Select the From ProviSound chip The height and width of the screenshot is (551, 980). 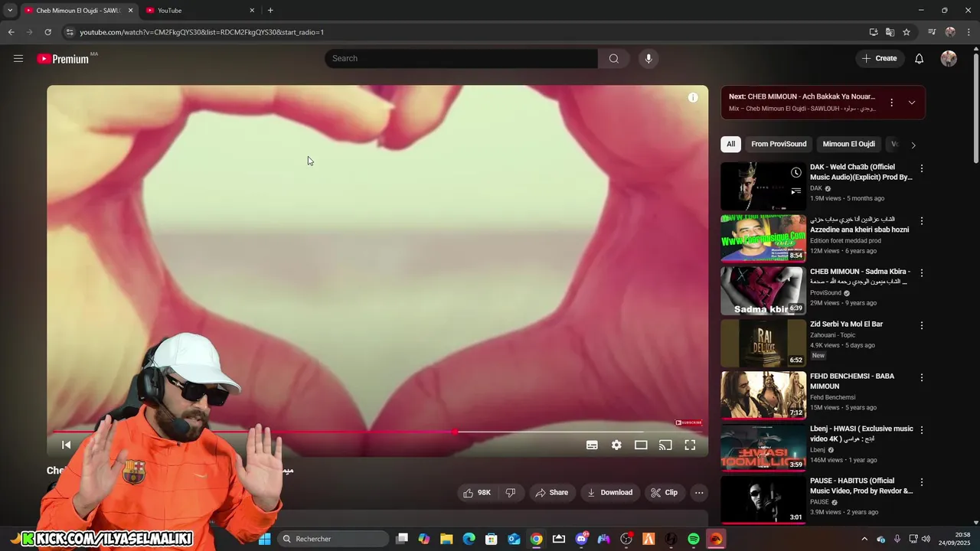tap(779, 144)
